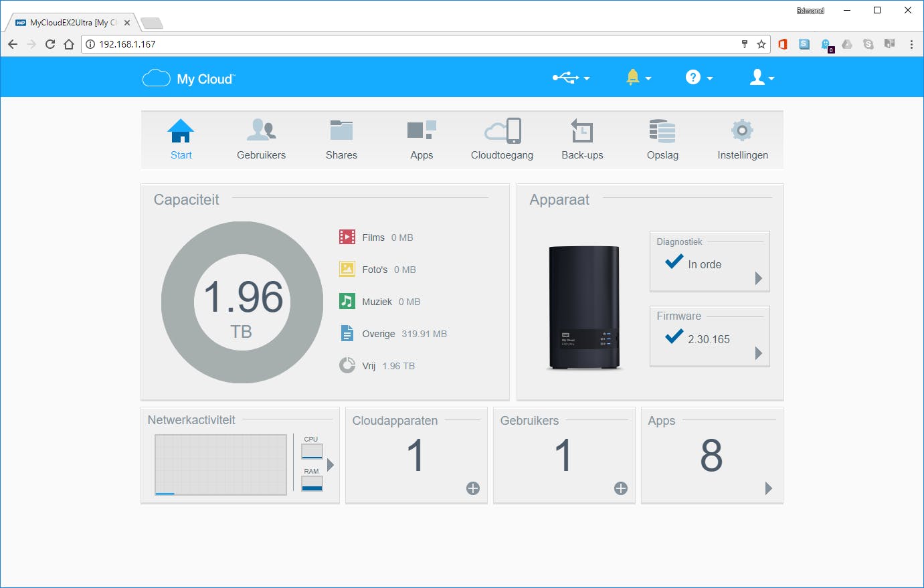This screenshot has height=588, width=924.
Task: Click the Vrij 1.96 TB value
Action: [399, 366]
